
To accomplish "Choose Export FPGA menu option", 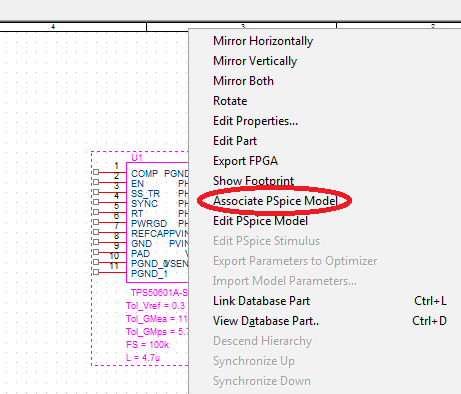I will (245, 161).
